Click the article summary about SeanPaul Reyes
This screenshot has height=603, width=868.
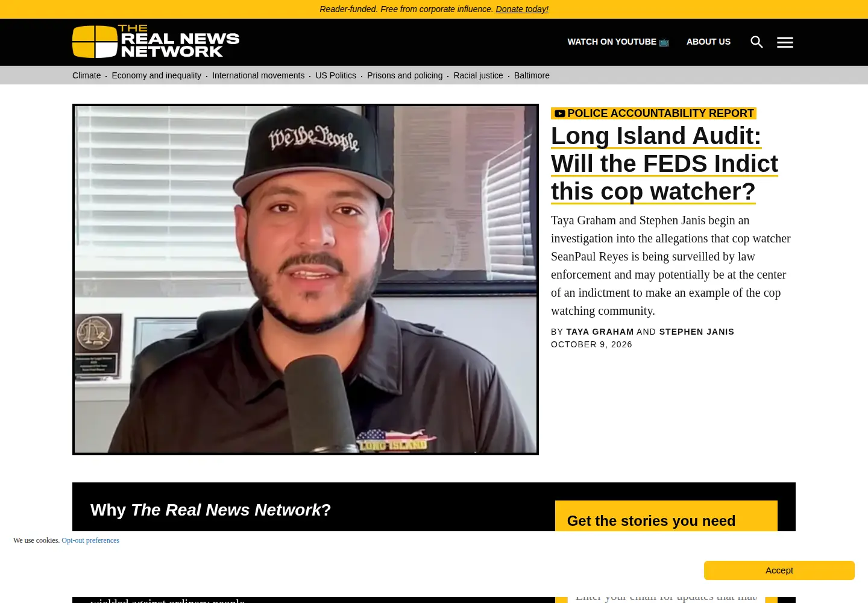pyautogui.click(x=671, y=265)
